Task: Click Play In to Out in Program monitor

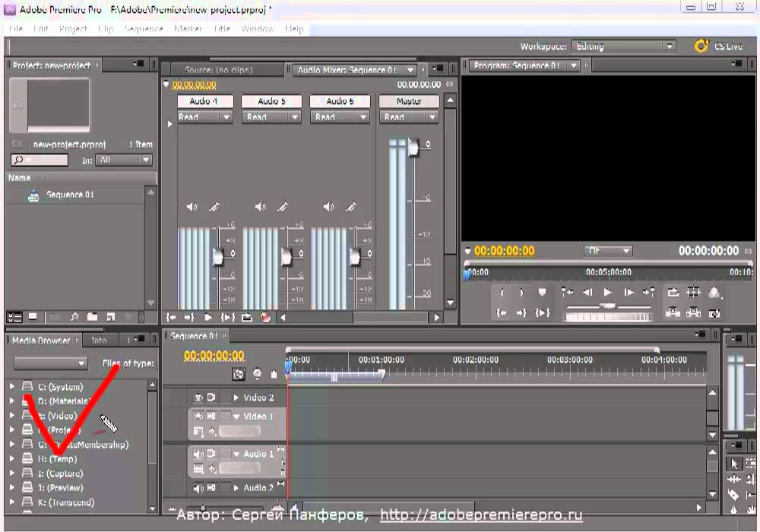Action: click(x=543, y=313)
